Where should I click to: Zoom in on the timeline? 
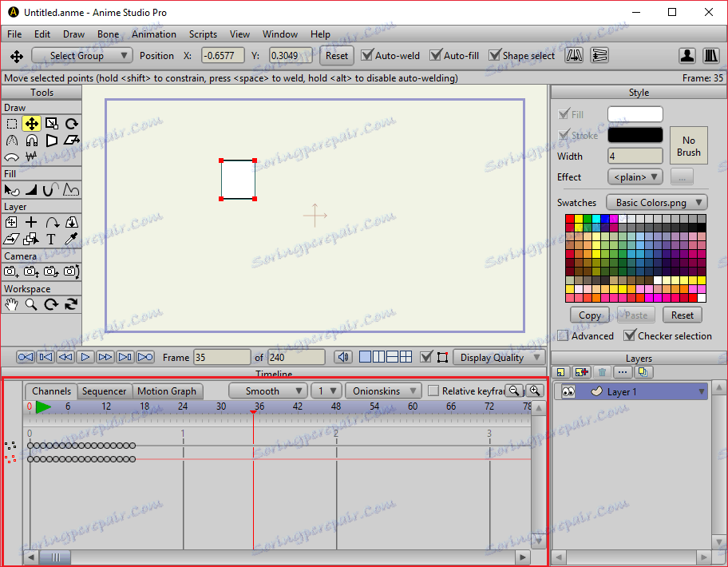535,391
